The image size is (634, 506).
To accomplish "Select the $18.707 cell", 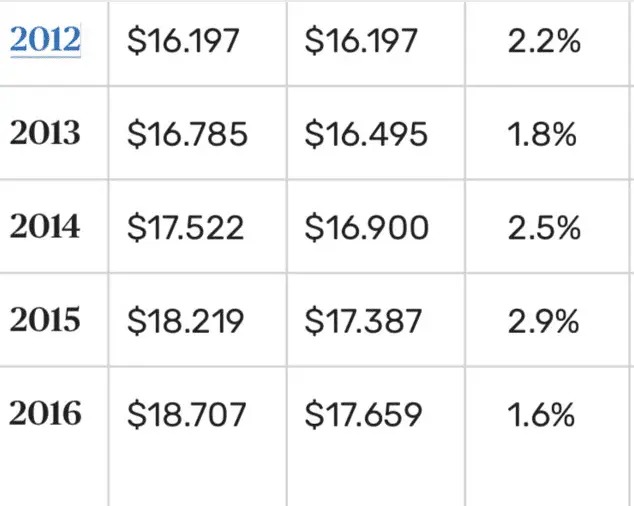I will [187, 414].
